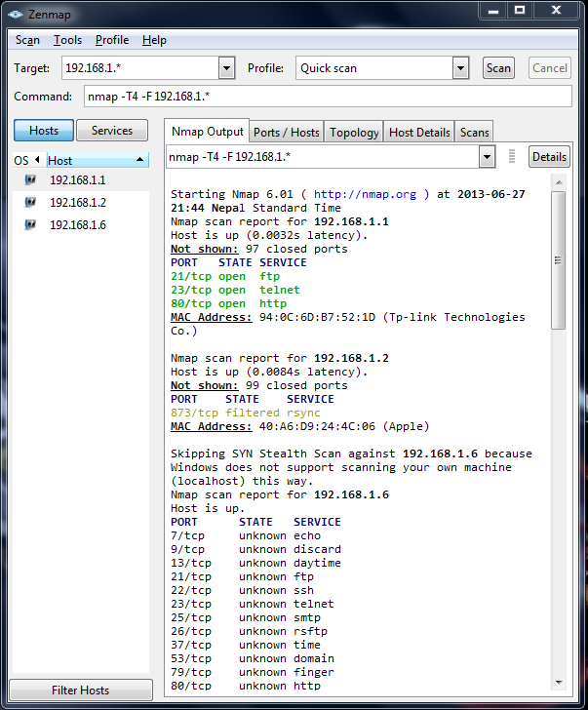This screenshot has width=588, height=710.
Task: Click the '79/tcp unknown finger' line
Action: [253, 672]
